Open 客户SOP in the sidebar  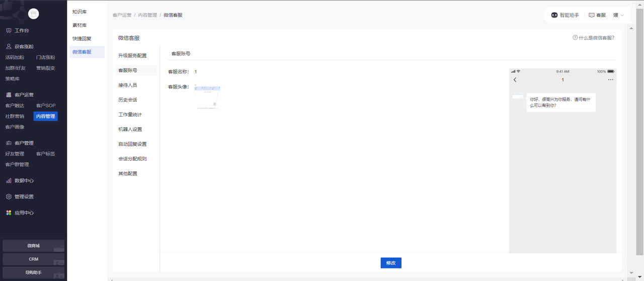[46, 106]
